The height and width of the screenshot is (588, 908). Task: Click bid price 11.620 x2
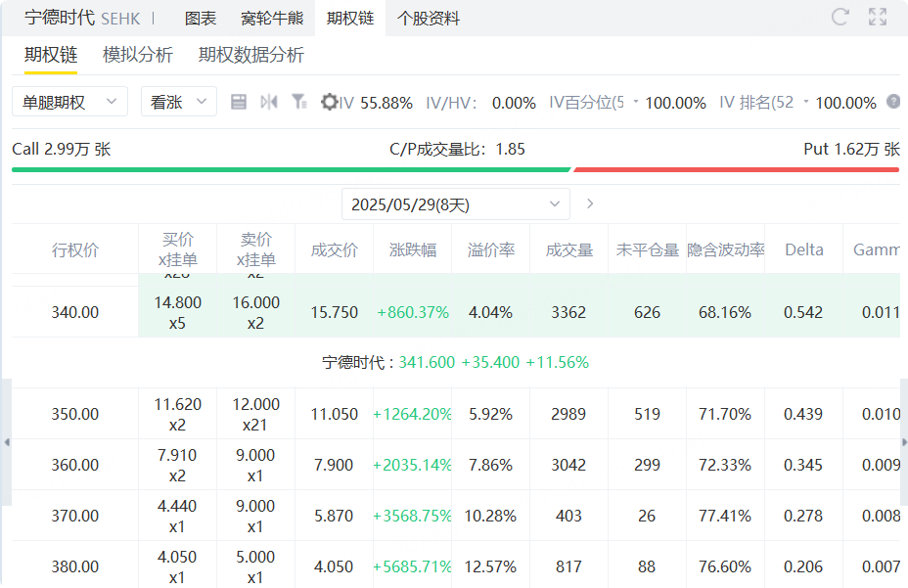point(178,415)
